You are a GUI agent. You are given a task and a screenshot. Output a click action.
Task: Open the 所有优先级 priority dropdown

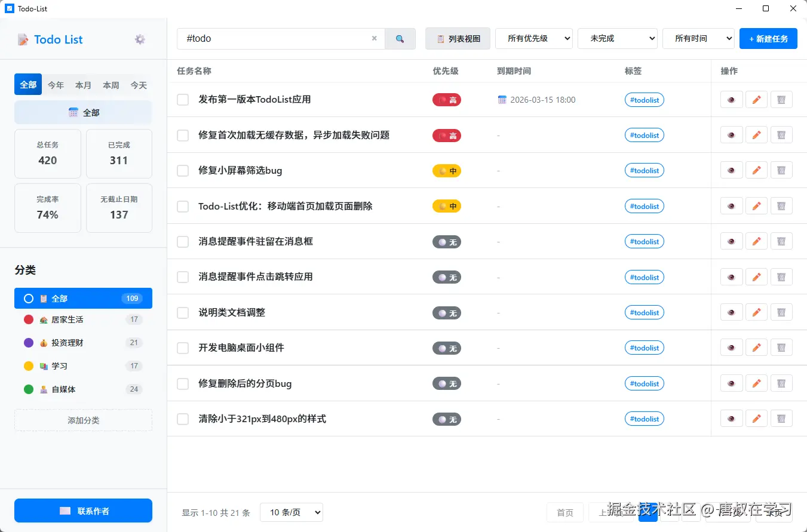pyautogui.click(x=533, y=38)
